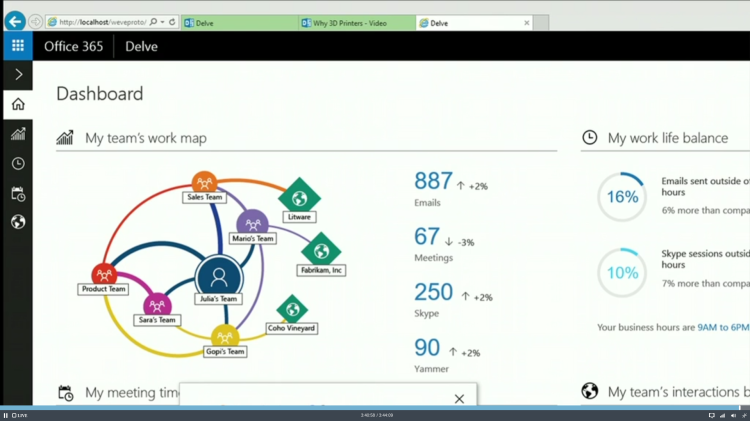Open the Office 365 app launcher grid
The image size is (750, 421).
coord(18,46)
